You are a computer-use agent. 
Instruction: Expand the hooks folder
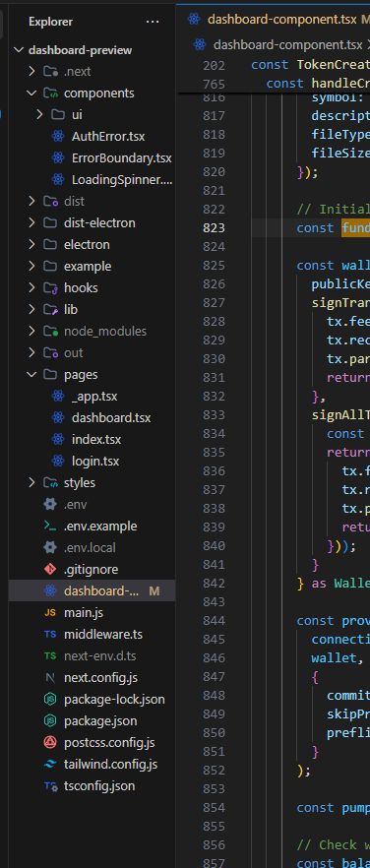pyautogui.click(x=32, y=287)
